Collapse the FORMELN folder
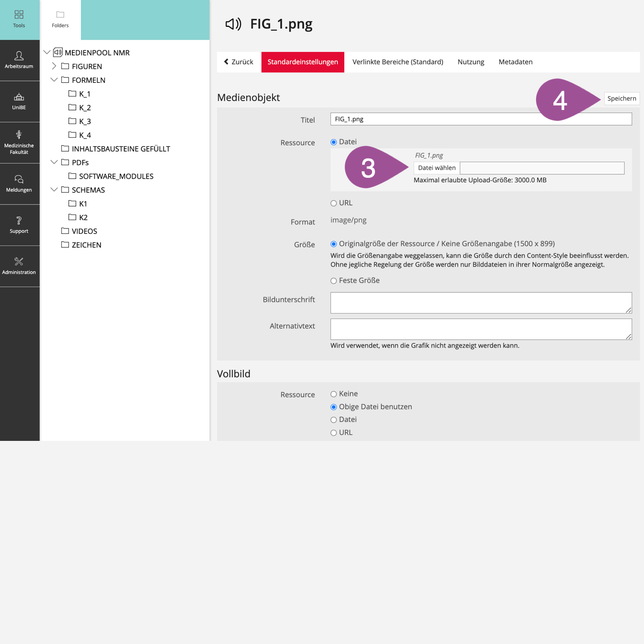644x644 pixels. pos(54,80)
